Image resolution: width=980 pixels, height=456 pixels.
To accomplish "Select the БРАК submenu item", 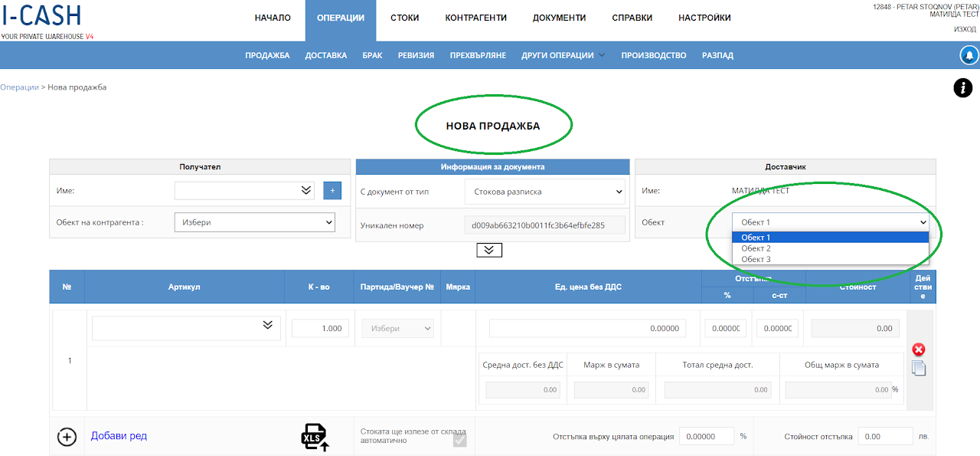I will click(x=372, y=55).
